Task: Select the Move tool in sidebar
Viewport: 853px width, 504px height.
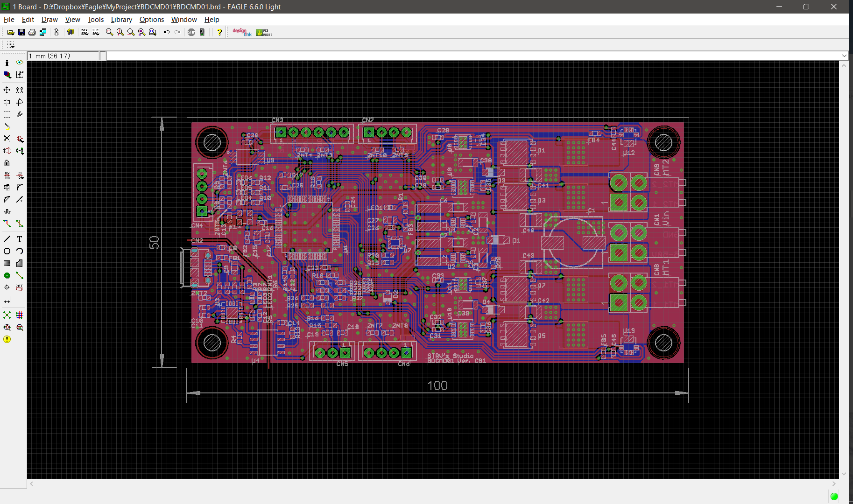Action: click(x=7, y=90)
